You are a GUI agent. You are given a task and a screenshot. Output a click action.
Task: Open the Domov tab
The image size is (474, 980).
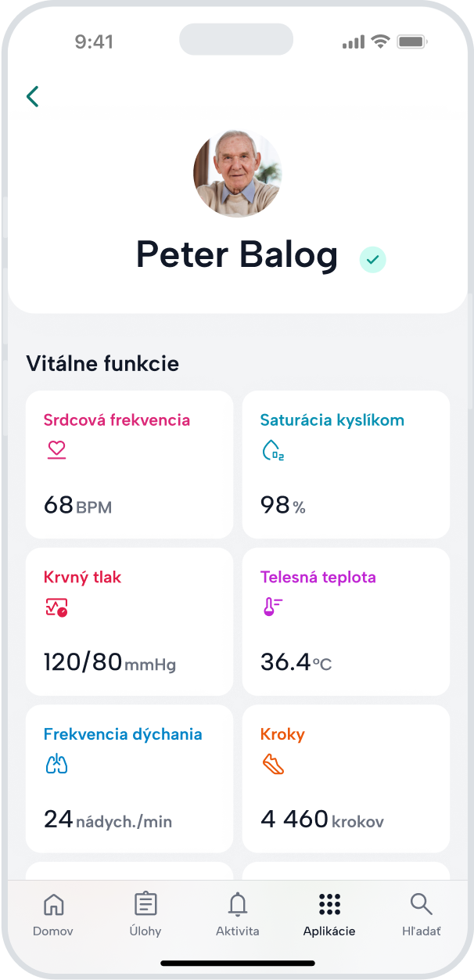pos(53,914)
